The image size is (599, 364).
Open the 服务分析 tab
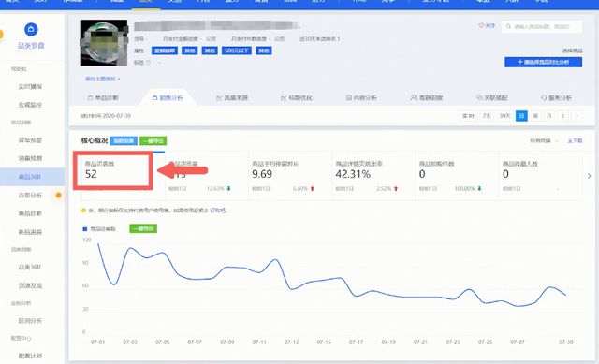556,97
